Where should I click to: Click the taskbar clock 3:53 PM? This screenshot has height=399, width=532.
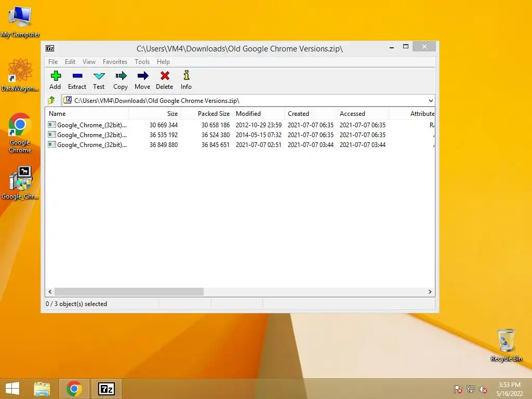[509, 385]
